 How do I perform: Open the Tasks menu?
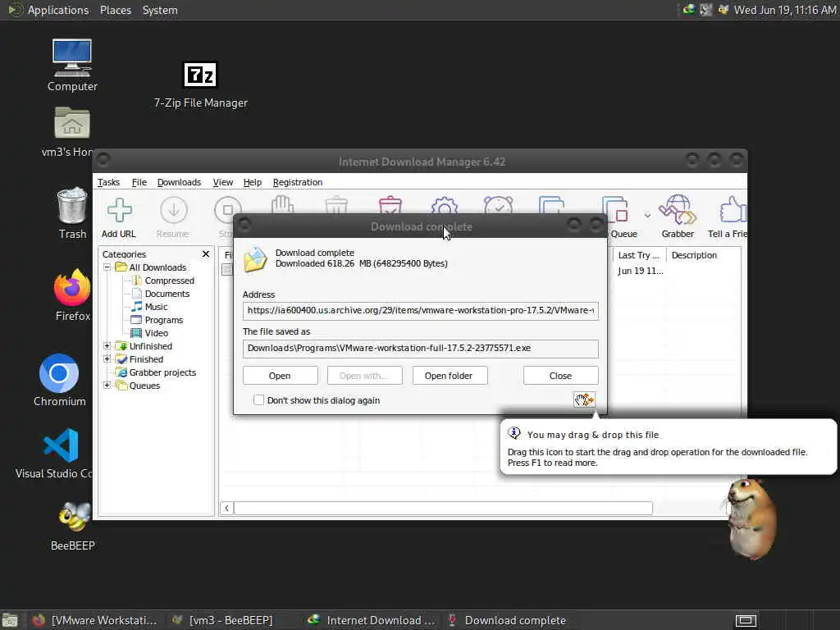108,182
